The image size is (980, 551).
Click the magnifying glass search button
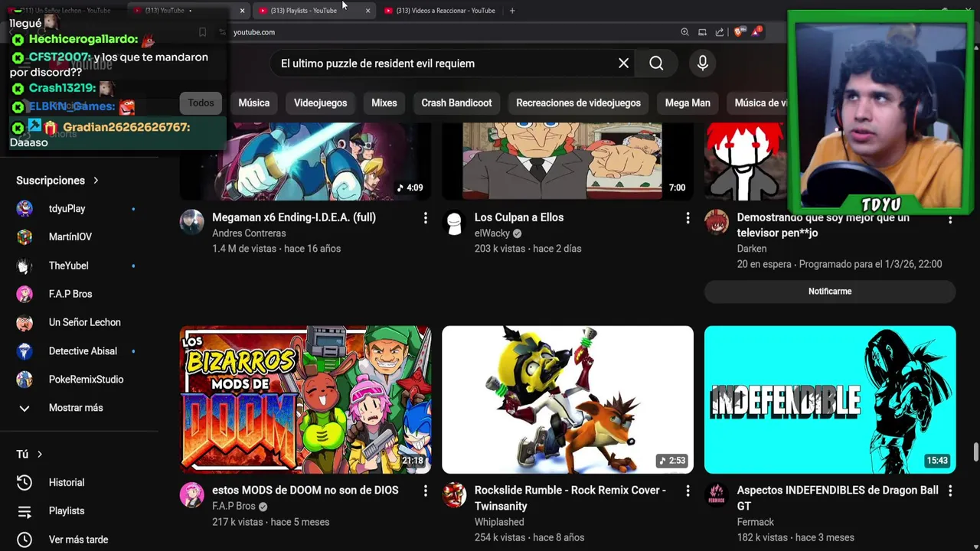click(x=656, y=64)
